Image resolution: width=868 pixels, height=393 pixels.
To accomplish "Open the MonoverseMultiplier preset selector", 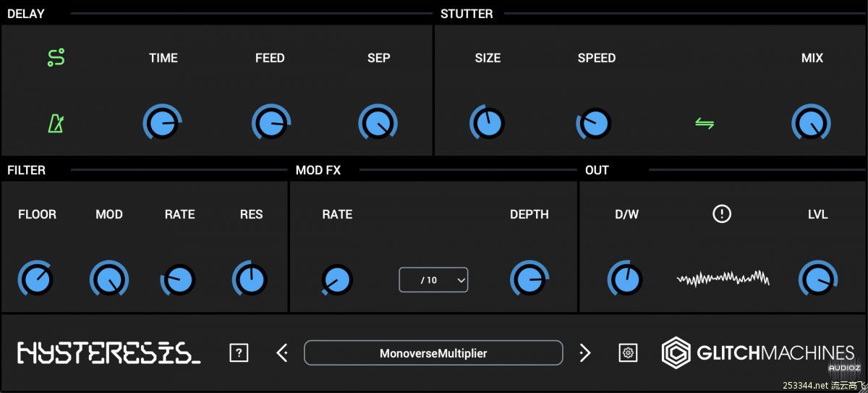I will point(433,353).
